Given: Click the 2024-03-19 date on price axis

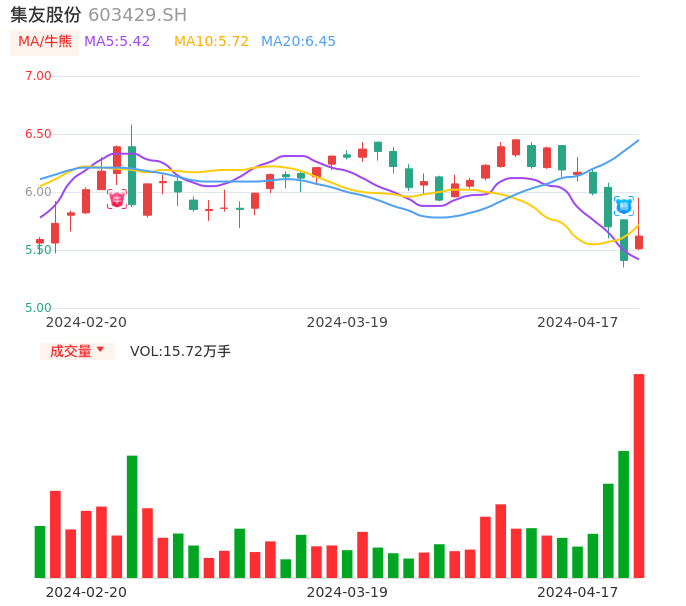Looking at the screenshot, I should [347, 322].
